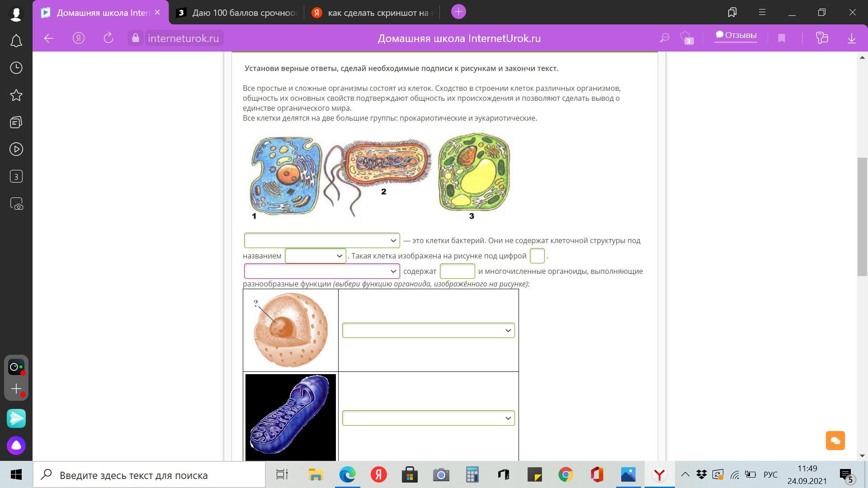This screenshot has width=868, height=488.
Task: Open the orange chat widget button
Action: point(835,441)
